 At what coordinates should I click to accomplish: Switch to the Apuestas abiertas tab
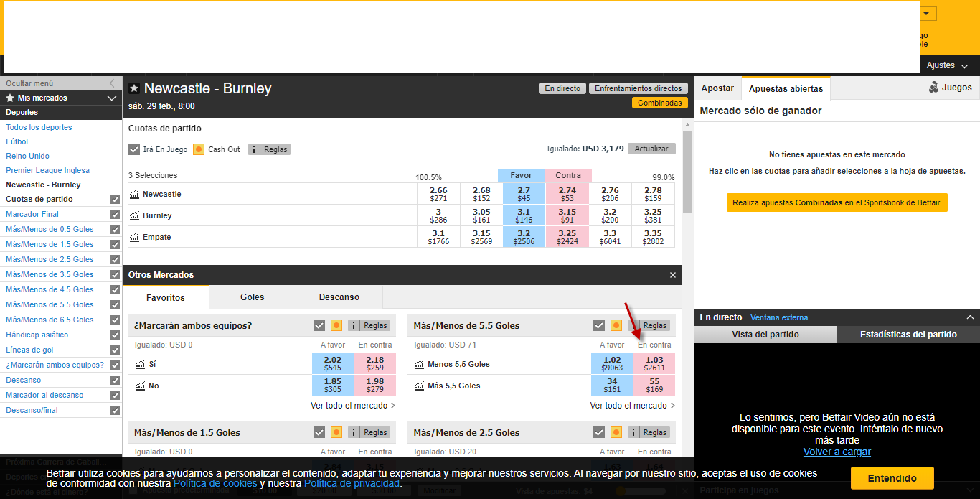pyautogui.click(x=786, y=88)
